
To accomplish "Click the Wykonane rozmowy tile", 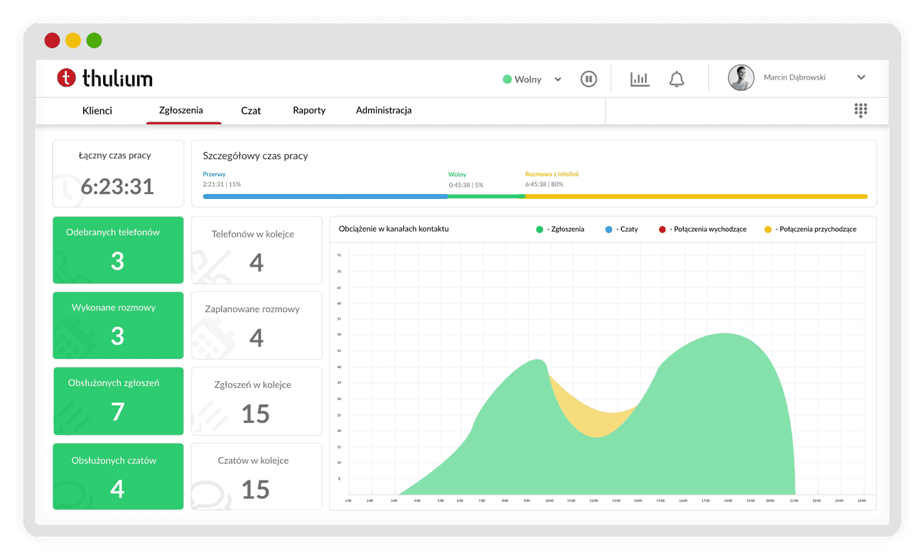I will (118, 325).
